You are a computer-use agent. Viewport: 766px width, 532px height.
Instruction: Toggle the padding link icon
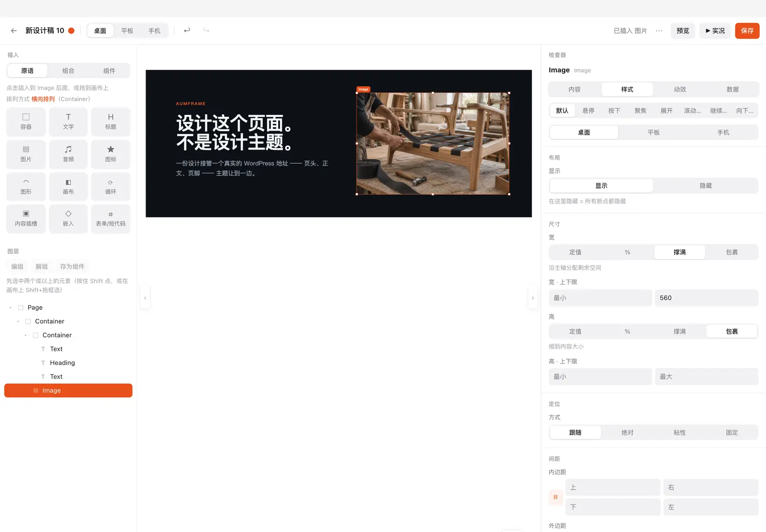[555, 497]
